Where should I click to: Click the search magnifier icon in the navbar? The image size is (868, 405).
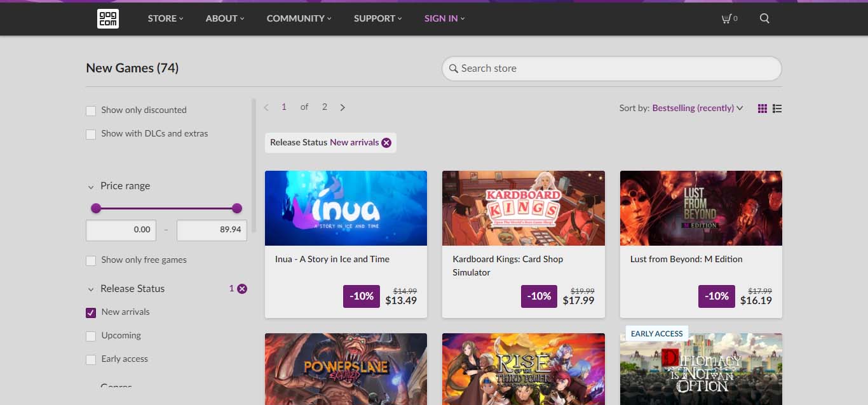(764, 18)
